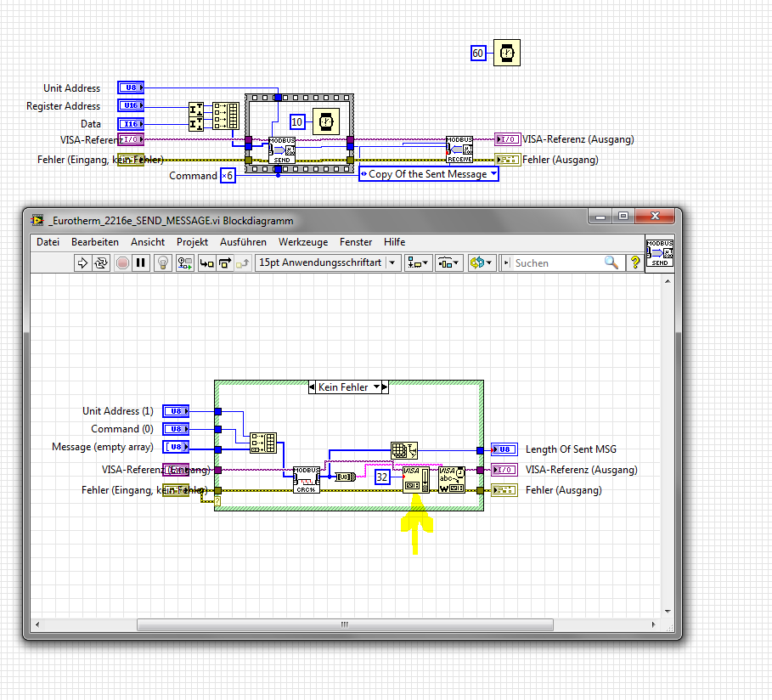Click the LabVIEW icon in window title bar
The image size is (772, 700).
tap(37, 220)
